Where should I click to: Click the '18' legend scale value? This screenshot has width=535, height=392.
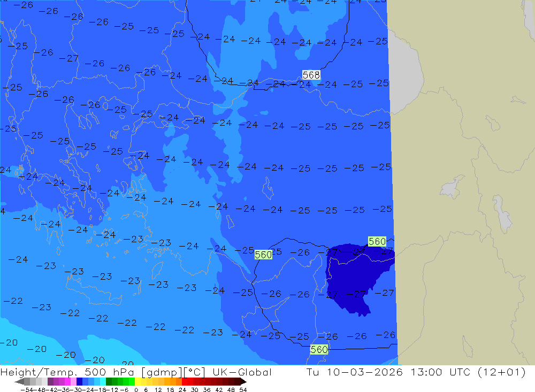170,390
